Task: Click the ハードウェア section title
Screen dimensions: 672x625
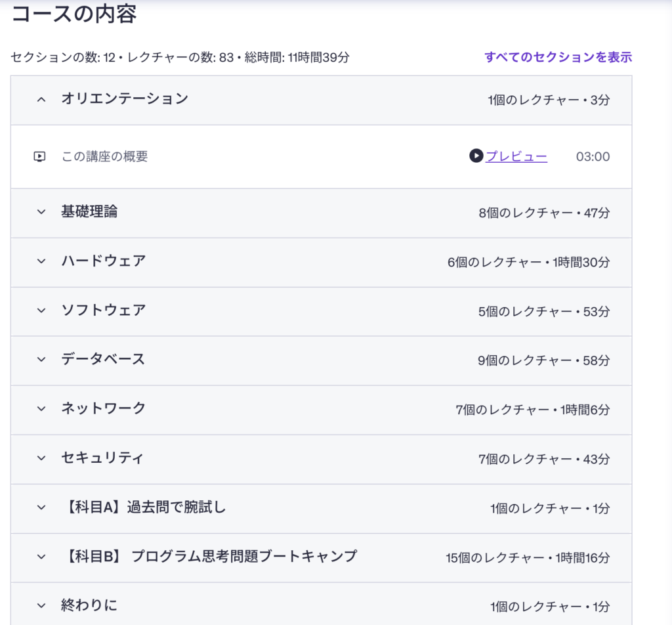Action: 104,261
